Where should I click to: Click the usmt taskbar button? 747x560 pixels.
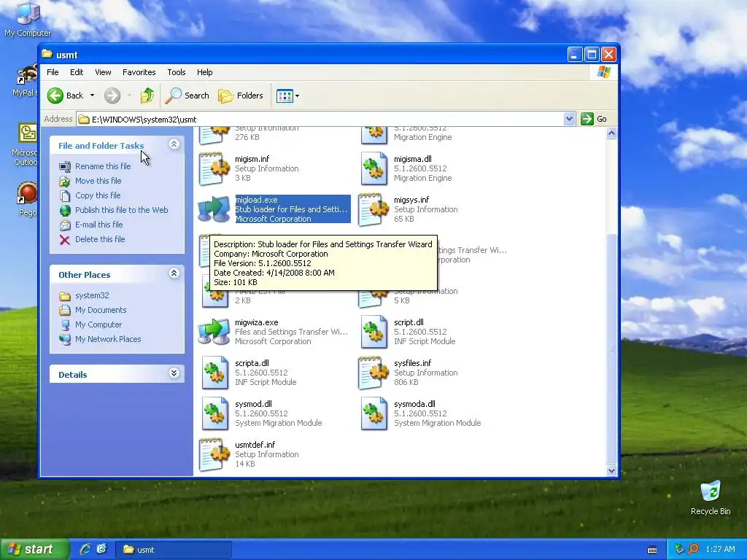(174, 550)
